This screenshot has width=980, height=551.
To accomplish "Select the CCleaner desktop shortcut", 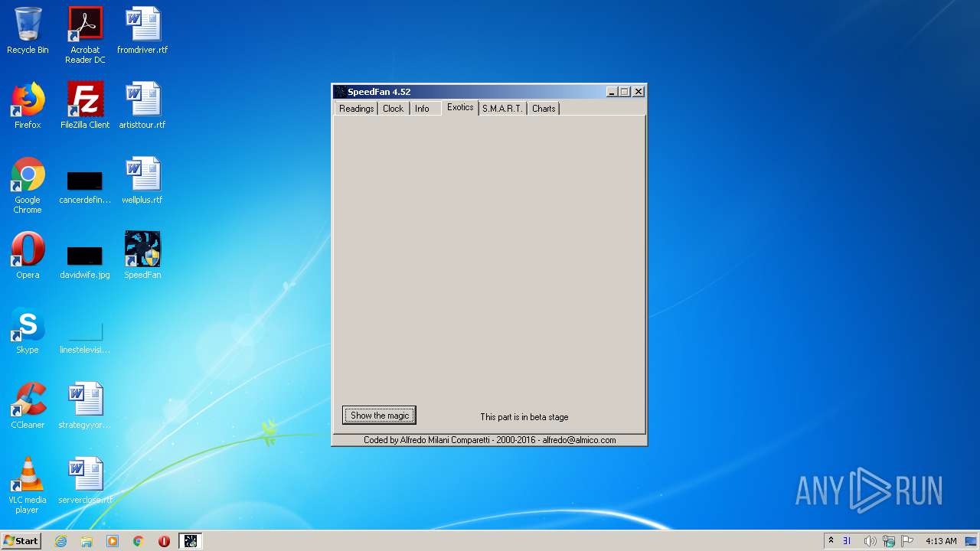I will pos(28,406).
